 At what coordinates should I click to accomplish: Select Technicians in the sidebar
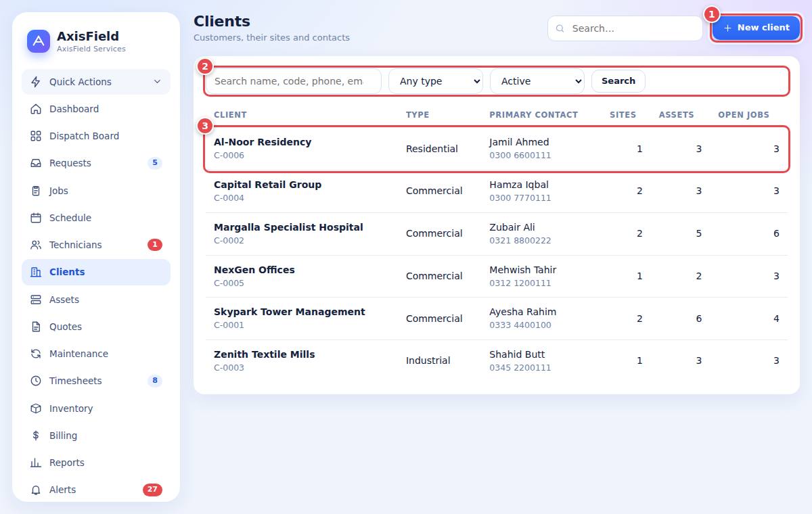96,245
